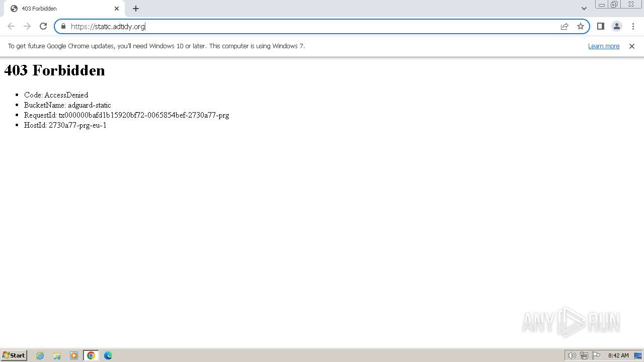Open a new tab
The width and height of the screenshot is (644, 362).
pos(136,9)
